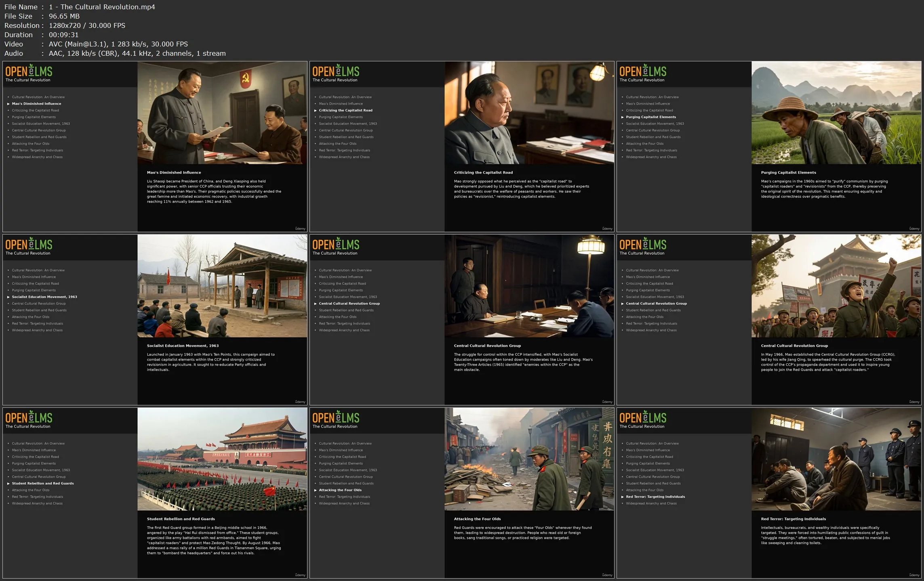The width and height of the screenshot is (924, 581).
Task: Open the rural village pavilion meeting thumbnail
Action: point(222,286)
